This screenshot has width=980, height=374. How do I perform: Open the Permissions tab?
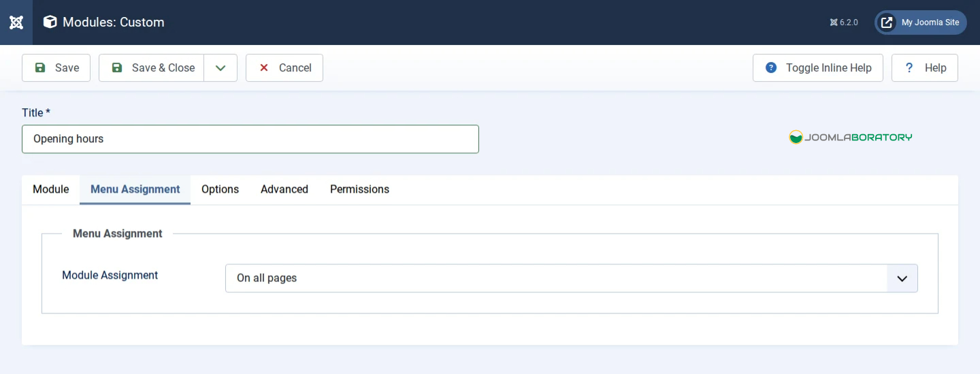[360, 189]
